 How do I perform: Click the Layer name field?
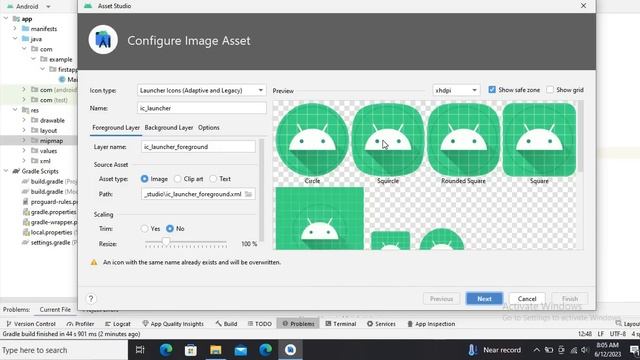pos(198,147)
